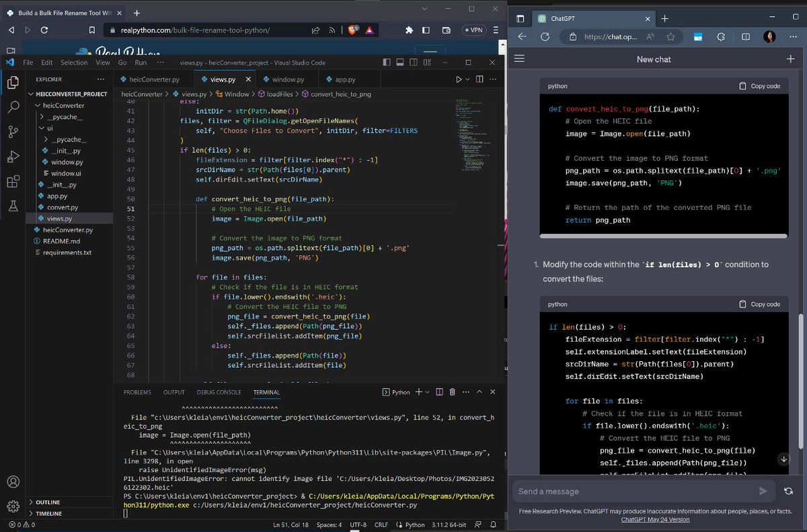Reload the Brave realpython page

coord(44,30)
